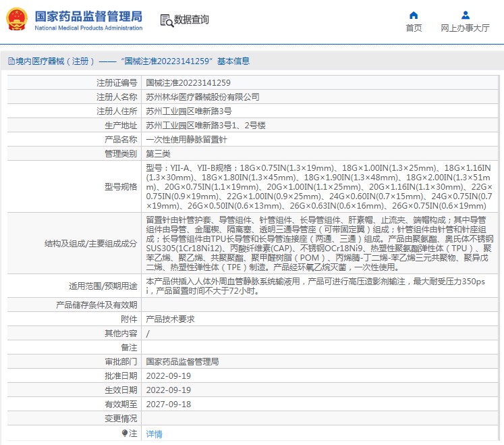Open the 详情 link in the 注 row
The image size is (504, 445).
coord(155,434)
